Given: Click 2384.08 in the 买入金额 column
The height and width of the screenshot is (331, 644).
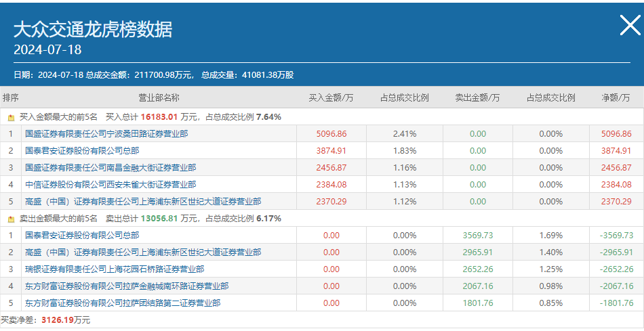Looking at the screenshot, I should (x=331, y=185).
